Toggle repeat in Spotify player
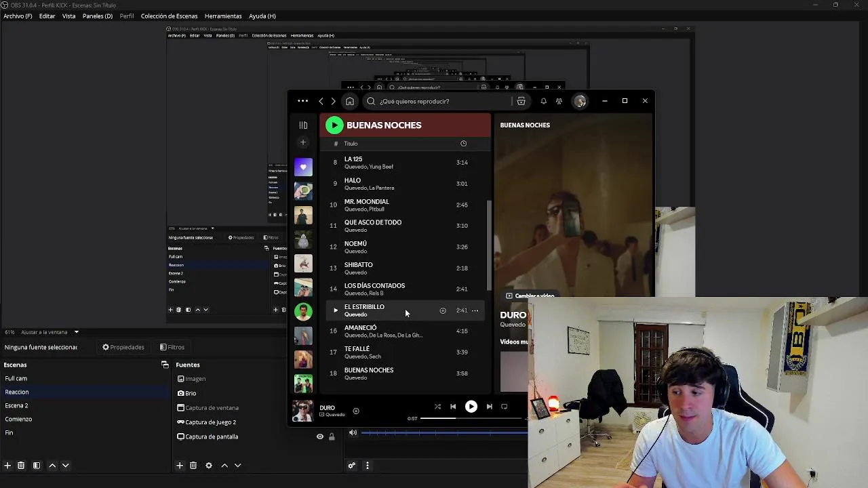868x488 pixels. tap(504, 407)
